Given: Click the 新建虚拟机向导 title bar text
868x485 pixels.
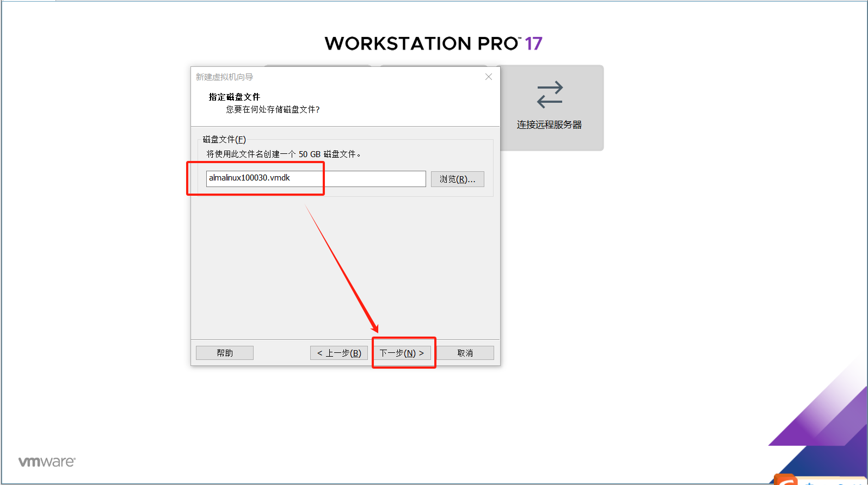Looking at the screenshot, I should click(x=224, y=77).
